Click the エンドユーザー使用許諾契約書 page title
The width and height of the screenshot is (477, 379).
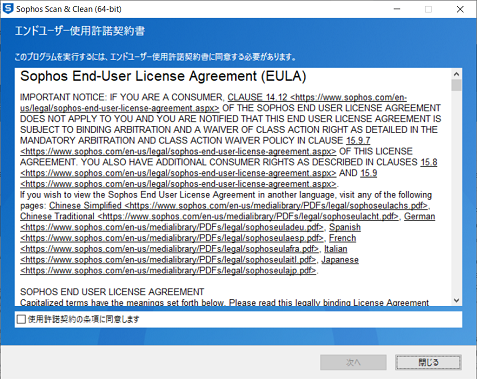pyautogui.click(x=80, y=31)
